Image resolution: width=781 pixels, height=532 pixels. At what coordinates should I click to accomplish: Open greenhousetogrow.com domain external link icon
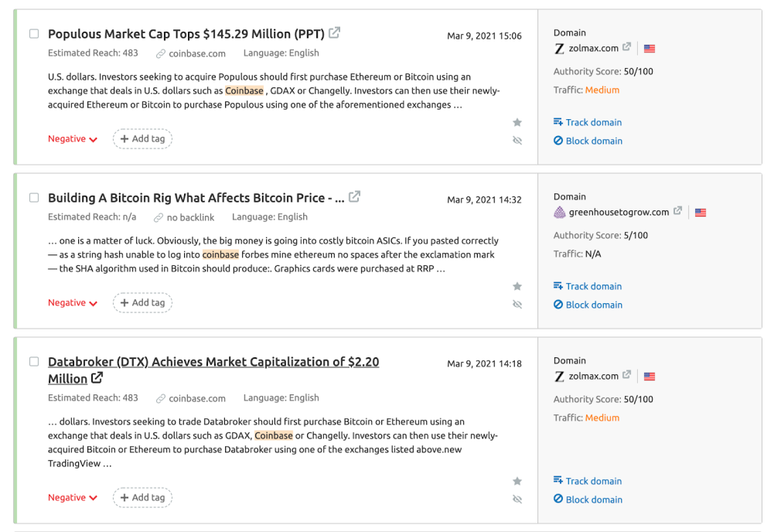[x=678, y=211]
